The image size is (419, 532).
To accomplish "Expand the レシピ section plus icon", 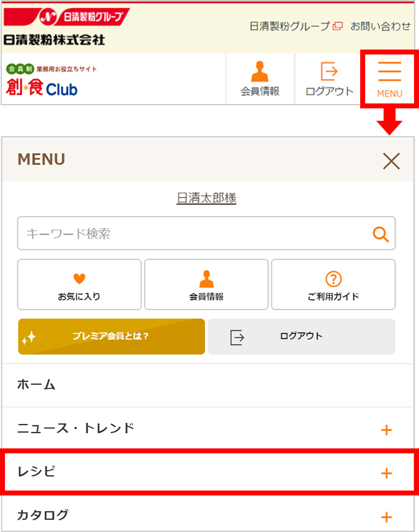I will point(386,473).
